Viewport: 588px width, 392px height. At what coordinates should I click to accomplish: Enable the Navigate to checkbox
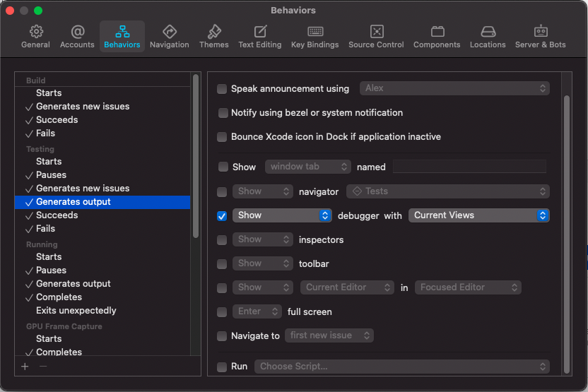click(x=222, y=335)
